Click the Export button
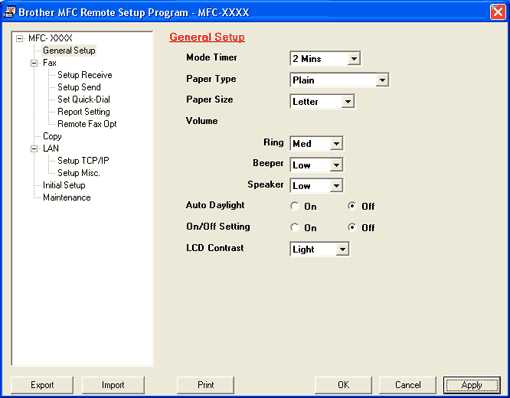 42,385
